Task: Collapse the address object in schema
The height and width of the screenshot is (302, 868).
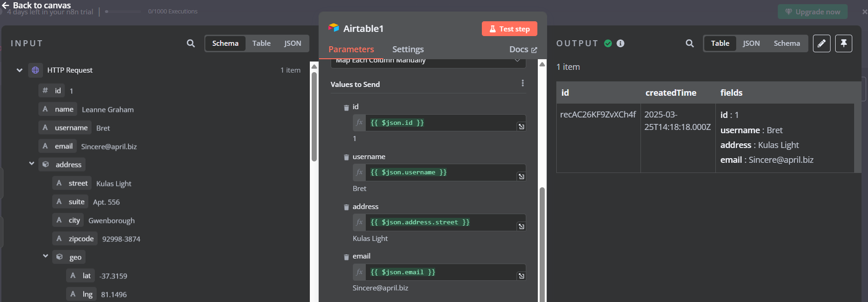Action: click(31, 164)
